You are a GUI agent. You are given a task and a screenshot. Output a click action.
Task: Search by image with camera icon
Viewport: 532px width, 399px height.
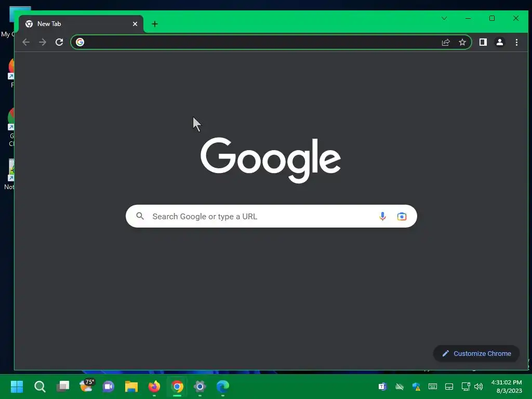[x=402, y=216]
